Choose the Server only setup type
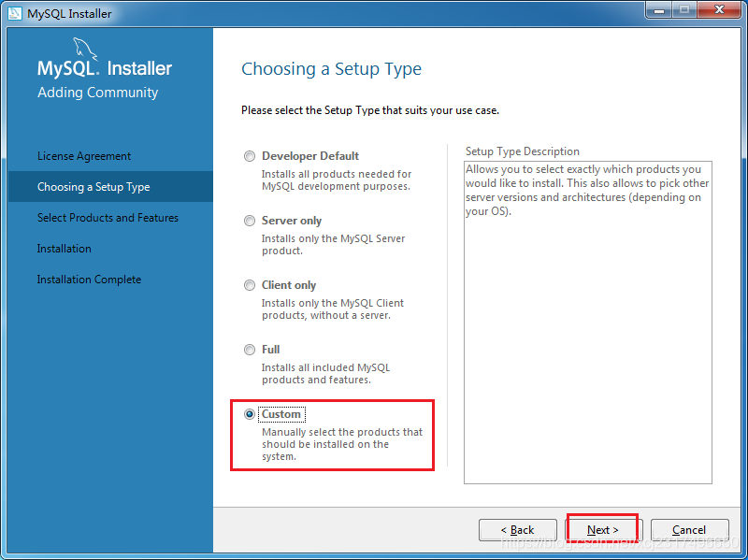748x560 pixels. [x=250, y=221]
